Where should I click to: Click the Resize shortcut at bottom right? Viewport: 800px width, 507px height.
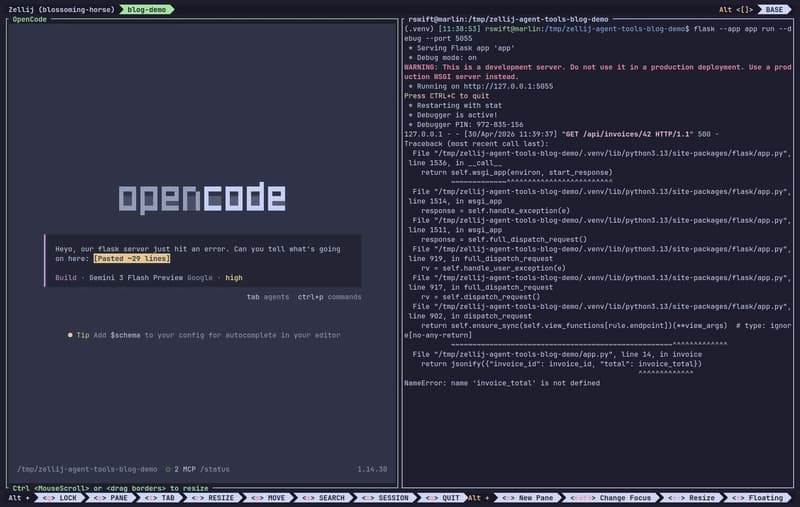pos(692,497)
